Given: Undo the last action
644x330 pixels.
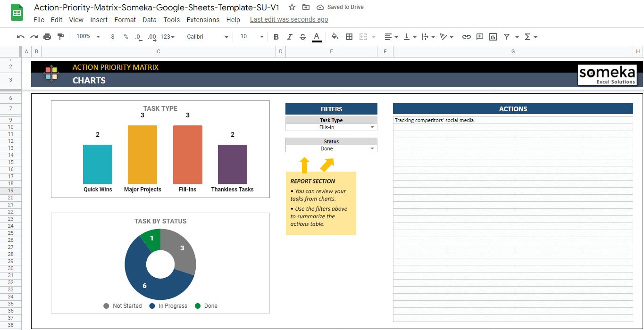Looking at the screenshot, I should click(x=20, y=36).
